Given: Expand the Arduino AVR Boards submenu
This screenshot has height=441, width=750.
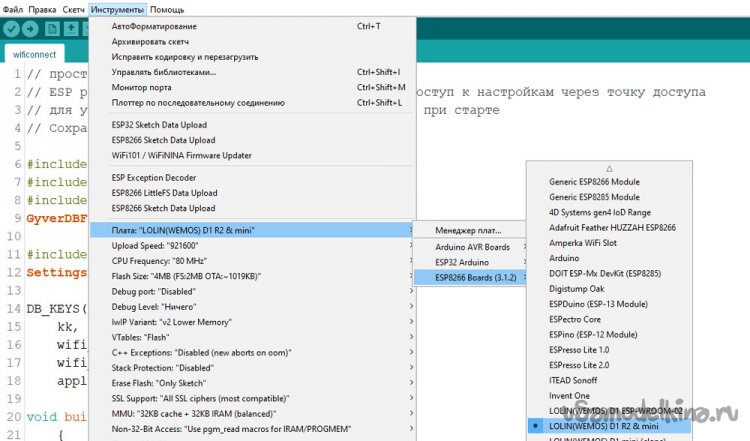Looking at the screenshot, I should point(472,246).
